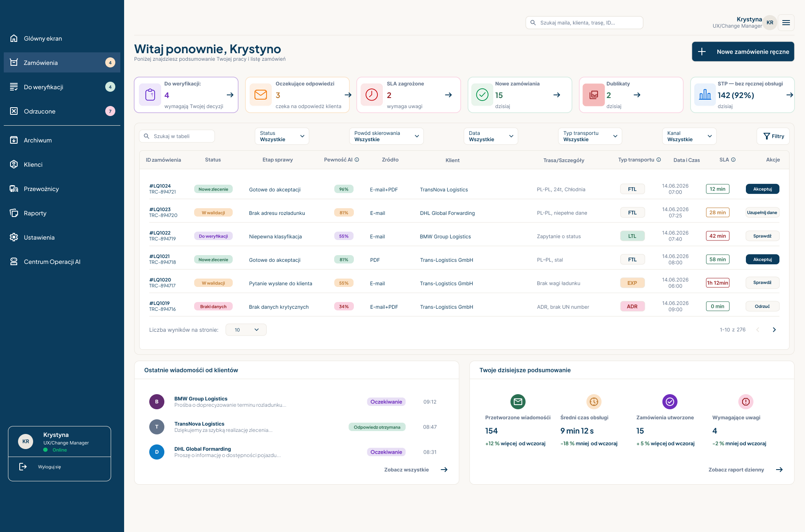Viewport: 805px width, 532px height.
Task: Click Nowe zamówienie ręczne button
Action: click(x=743, y=52)
